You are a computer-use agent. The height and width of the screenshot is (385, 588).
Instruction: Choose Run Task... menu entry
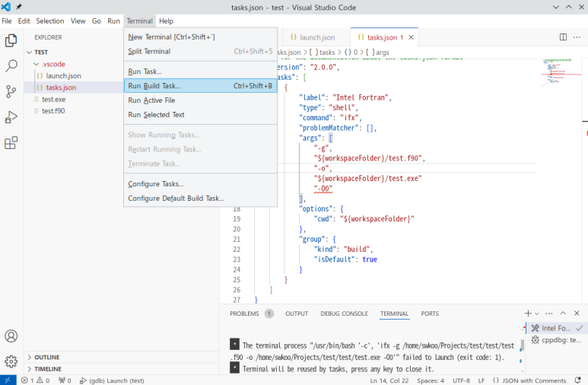pos(200,72)
